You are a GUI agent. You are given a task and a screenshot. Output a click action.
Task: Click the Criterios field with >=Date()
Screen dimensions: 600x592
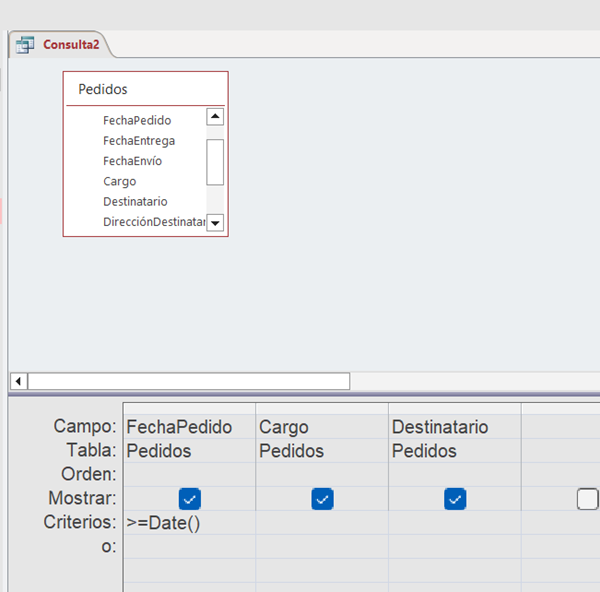coord(189,522)
